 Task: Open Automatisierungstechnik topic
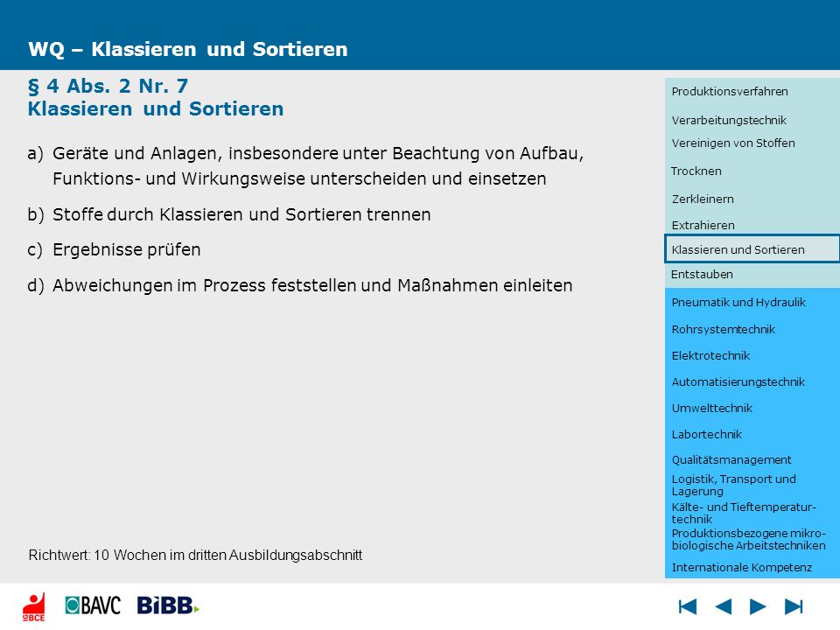coord(738,382)
